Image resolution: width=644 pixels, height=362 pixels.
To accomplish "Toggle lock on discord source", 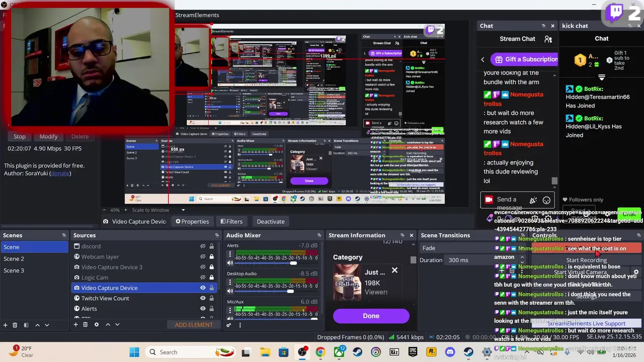I will pos(211,246).
